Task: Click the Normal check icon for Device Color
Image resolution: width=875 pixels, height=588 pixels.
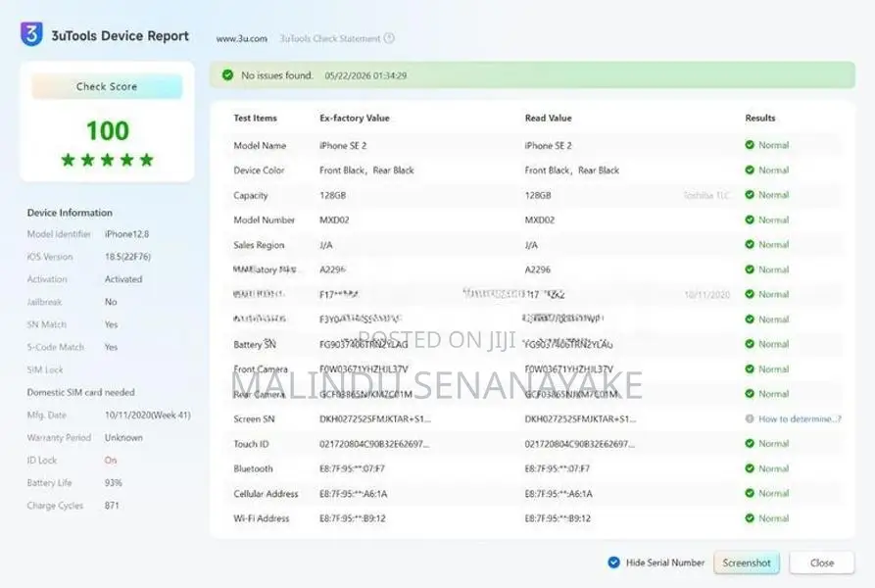Action: click(750, 171)
